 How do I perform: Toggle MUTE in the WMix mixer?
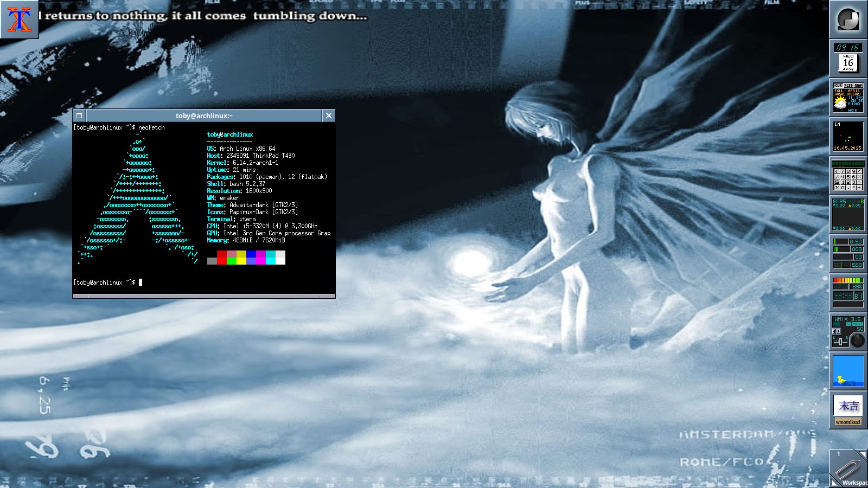[x=858, y=324]
